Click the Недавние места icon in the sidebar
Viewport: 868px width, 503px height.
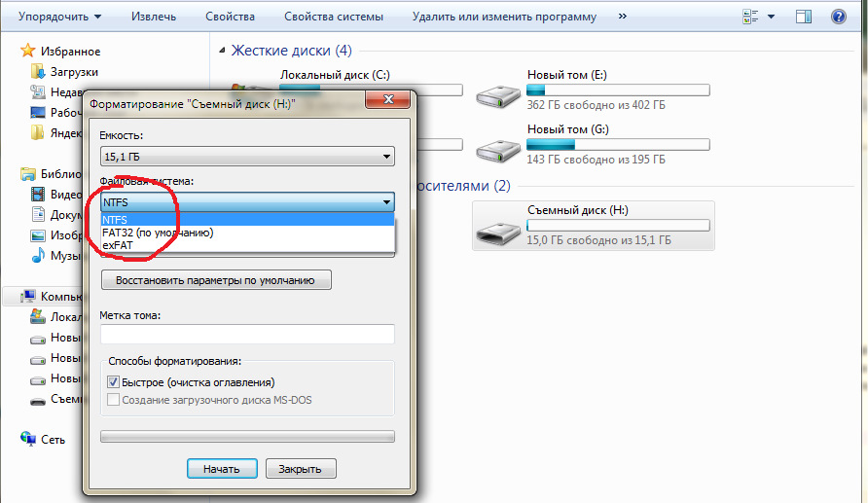click(38, 91)
